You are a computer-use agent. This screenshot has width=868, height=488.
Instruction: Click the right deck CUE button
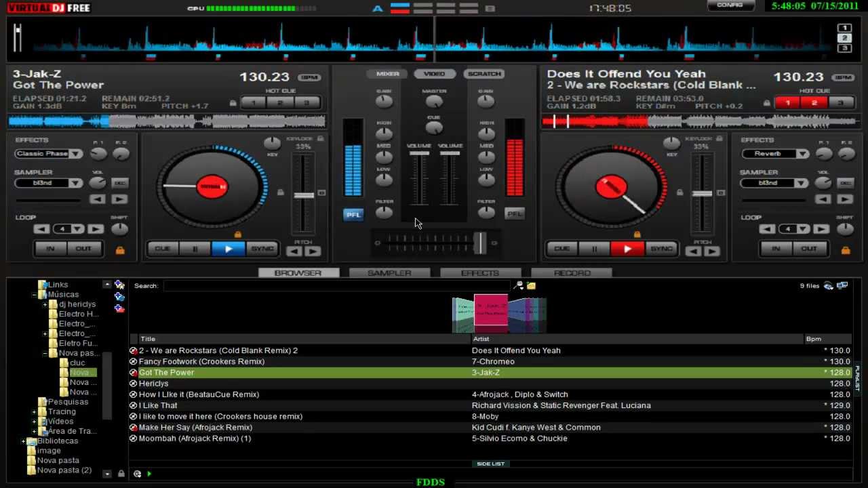pos(562,249)
